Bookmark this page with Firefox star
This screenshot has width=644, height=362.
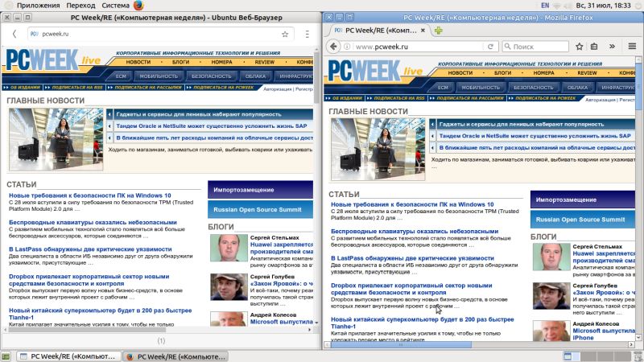pos(579,47)
